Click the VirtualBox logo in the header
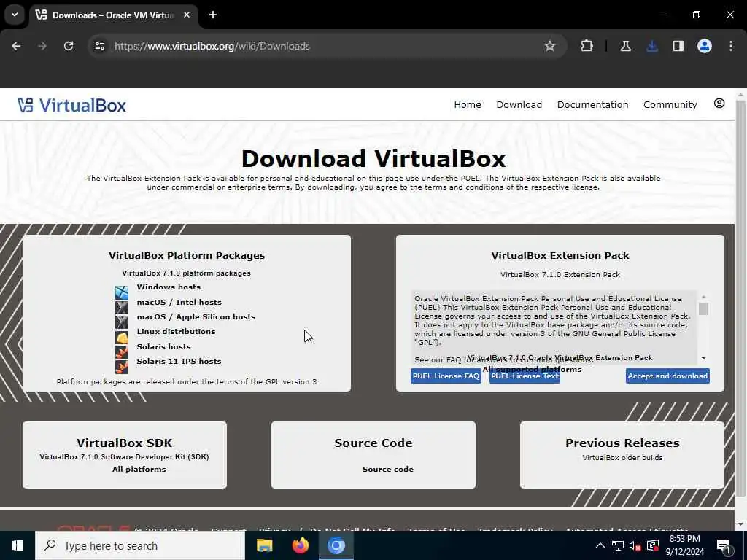Viewport: 747px width, 560px height. 71,105
